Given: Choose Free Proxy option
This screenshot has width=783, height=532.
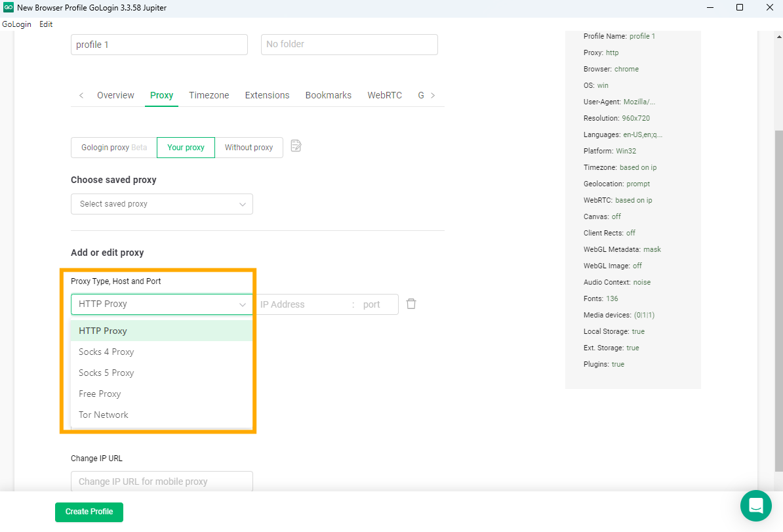Looking at the screenshot, I should [162, 394].
